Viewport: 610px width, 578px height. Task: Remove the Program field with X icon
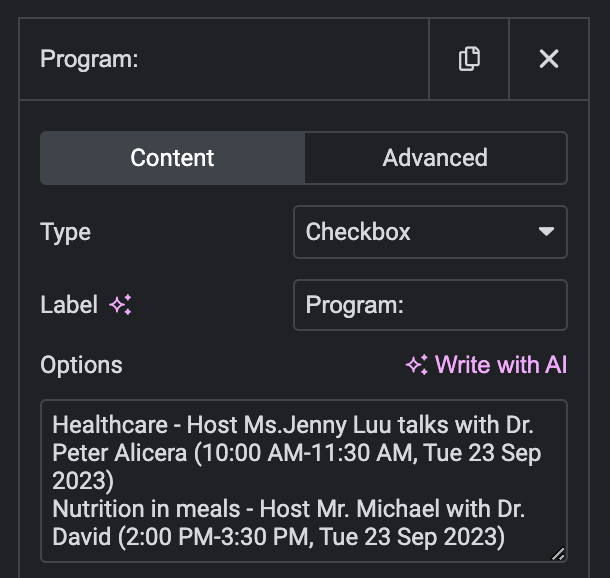(x=549, y=59)
